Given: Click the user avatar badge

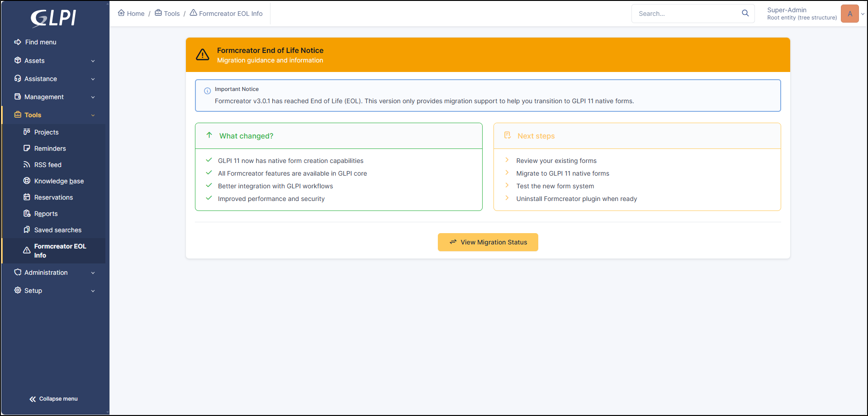Looking at the screenshot, I should click(849, 14).
